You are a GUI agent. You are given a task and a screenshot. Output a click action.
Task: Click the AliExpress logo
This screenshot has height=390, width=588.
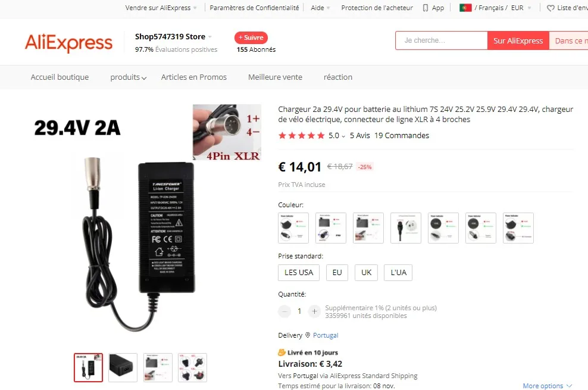(68, 43)
